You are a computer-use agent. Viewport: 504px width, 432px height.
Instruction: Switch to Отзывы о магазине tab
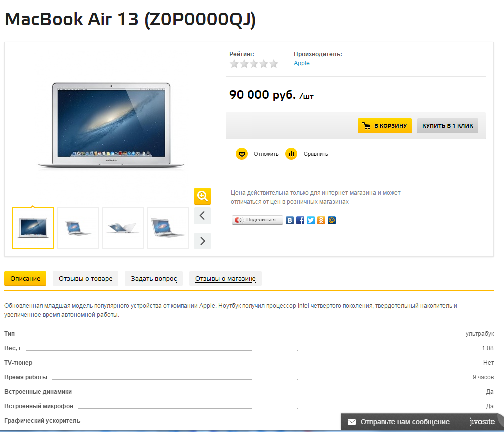(226, 279)
